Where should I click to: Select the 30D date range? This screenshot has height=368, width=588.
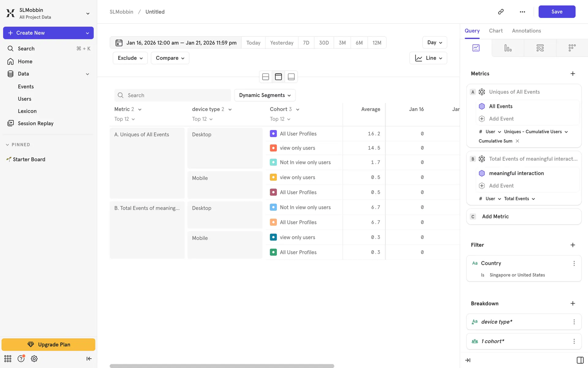click(x=324, y=43)
